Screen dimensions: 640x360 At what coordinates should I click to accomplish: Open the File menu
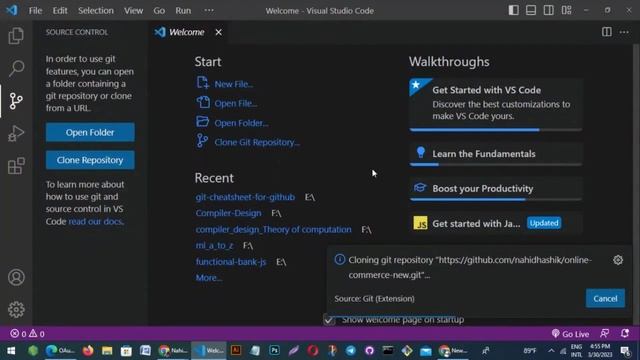coord(35,11)
